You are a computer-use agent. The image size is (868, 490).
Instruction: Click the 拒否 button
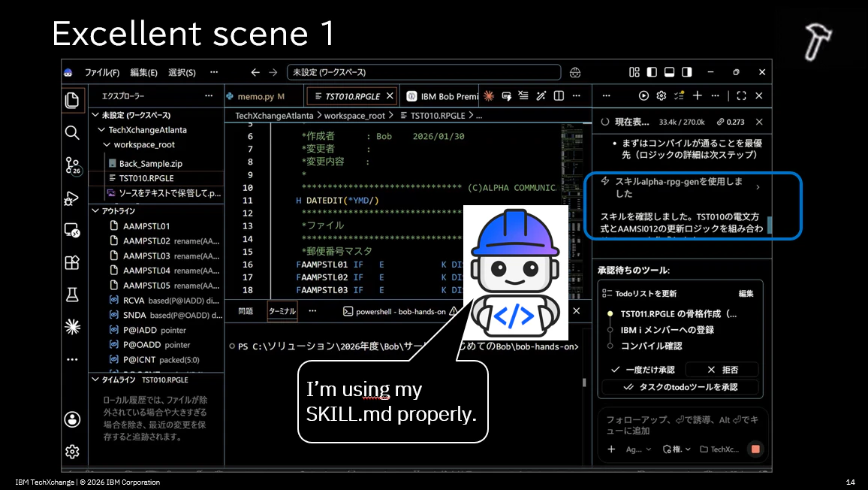722,370
